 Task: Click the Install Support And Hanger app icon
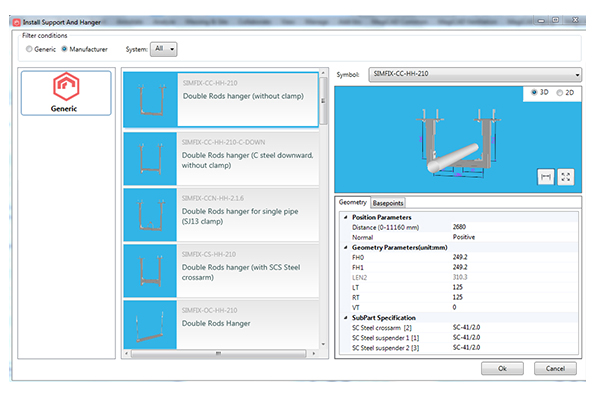16,23
